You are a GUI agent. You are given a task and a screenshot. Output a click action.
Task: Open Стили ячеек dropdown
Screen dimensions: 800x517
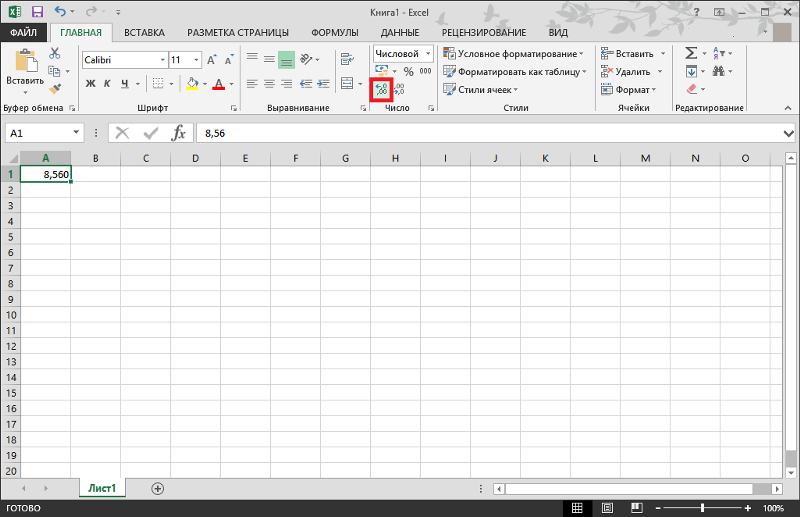pyautogui.click(x=481, y=89)
